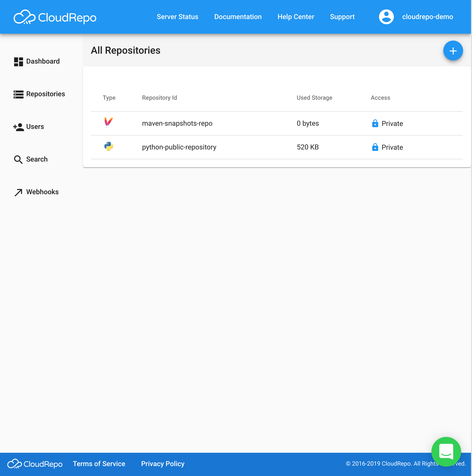Select the maven-snapshots-repo repository row
This screenshot has width=472, height=476.
pos(177,123)
